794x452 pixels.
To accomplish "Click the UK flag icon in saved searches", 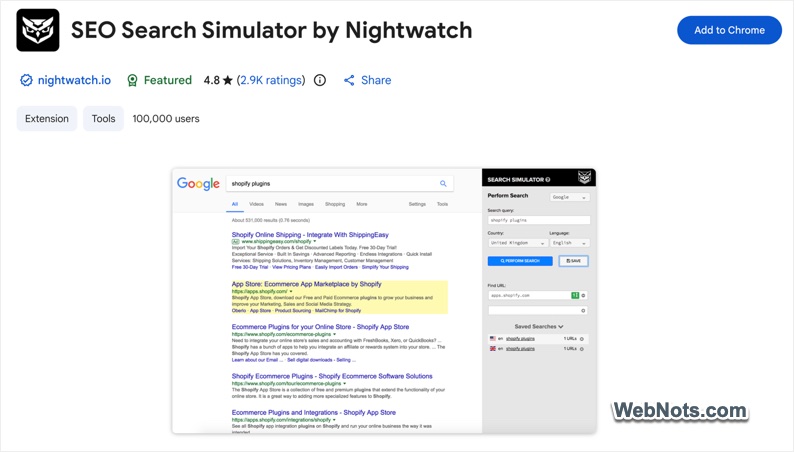I will tap(493, 349).
